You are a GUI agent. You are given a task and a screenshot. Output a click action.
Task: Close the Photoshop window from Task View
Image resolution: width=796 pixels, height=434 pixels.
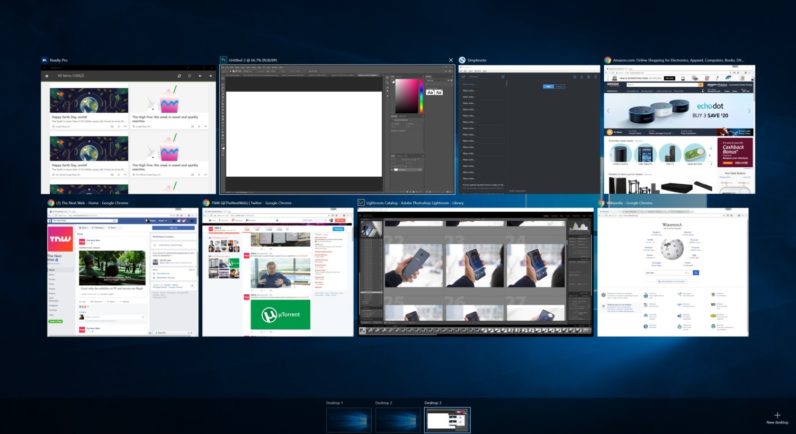[x=450, y=60]
